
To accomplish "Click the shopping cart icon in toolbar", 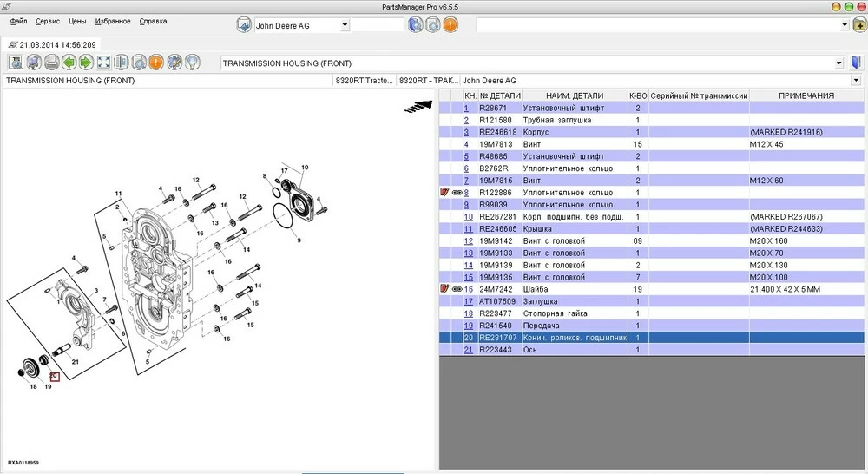I will pos(34,63).
